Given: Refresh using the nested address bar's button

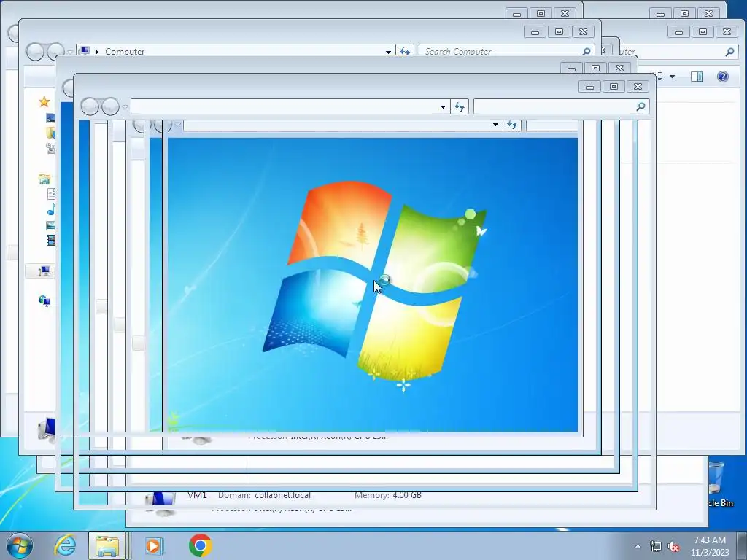Looking at the screenshot, I should click(x=512, y=125).
